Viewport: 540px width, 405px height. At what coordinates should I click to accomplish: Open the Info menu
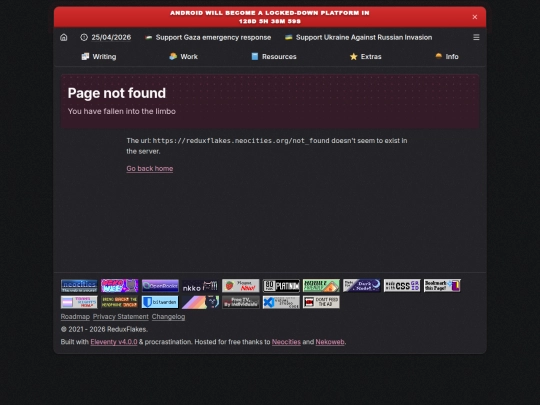pyautogui.click(x=447, y=56)
